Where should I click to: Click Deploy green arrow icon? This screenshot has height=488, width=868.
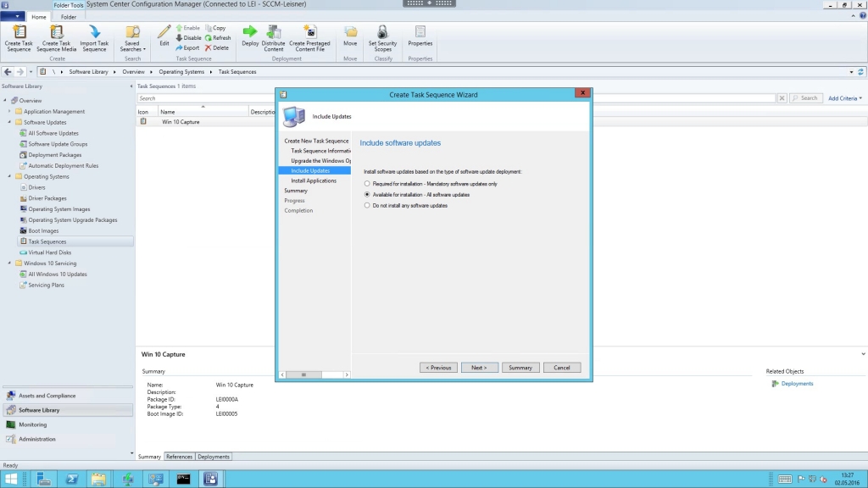pos(250,36)
